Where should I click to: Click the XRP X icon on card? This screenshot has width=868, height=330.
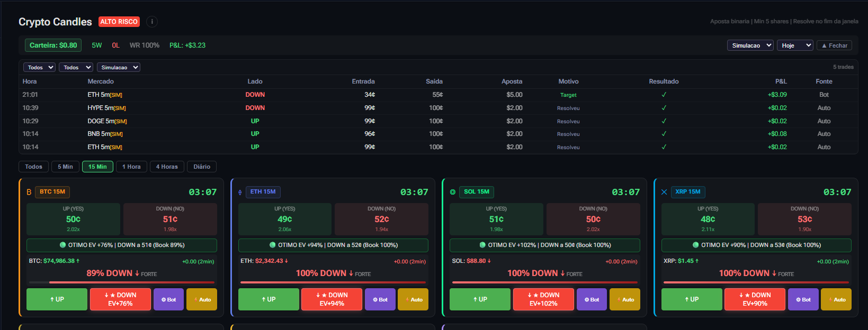[x=664, y=192]
